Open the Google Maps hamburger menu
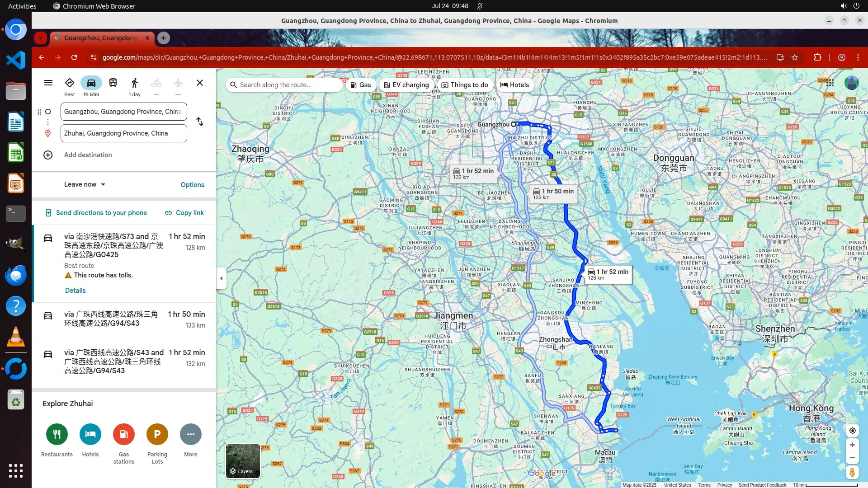The width and height of the screenshot is (868, 488). (48, 83)
